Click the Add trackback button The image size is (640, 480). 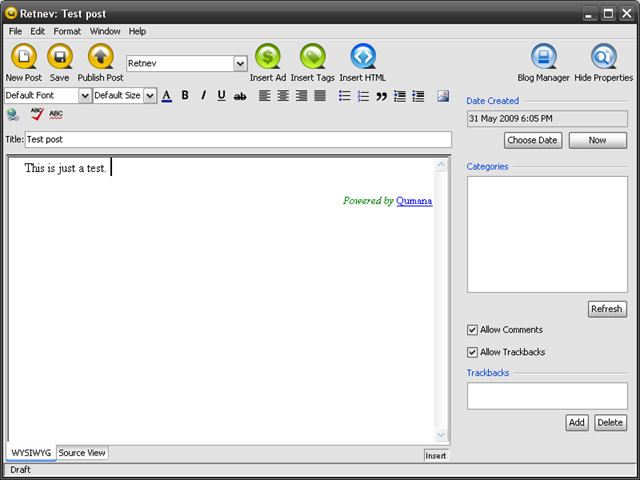[x=577, y=422]
